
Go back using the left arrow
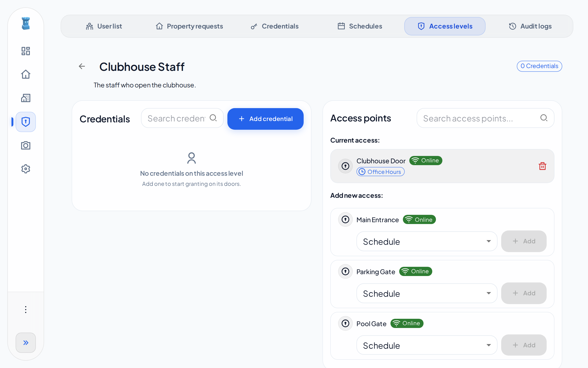pos(82,66)
